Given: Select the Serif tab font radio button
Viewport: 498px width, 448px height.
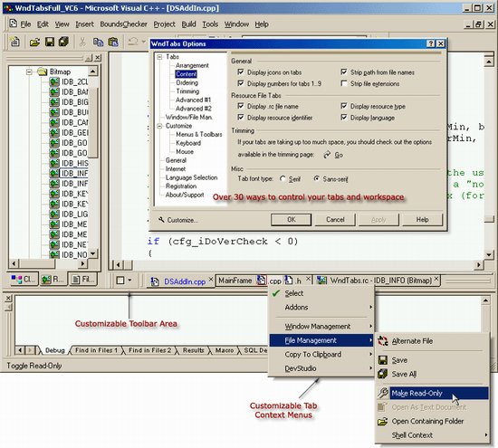Looking at the screenshot, I should pyautogui.click(x=283, y=179).
